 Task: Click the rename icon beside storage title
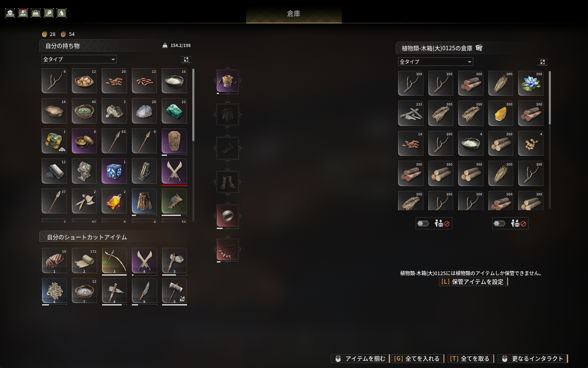(479, 48)
